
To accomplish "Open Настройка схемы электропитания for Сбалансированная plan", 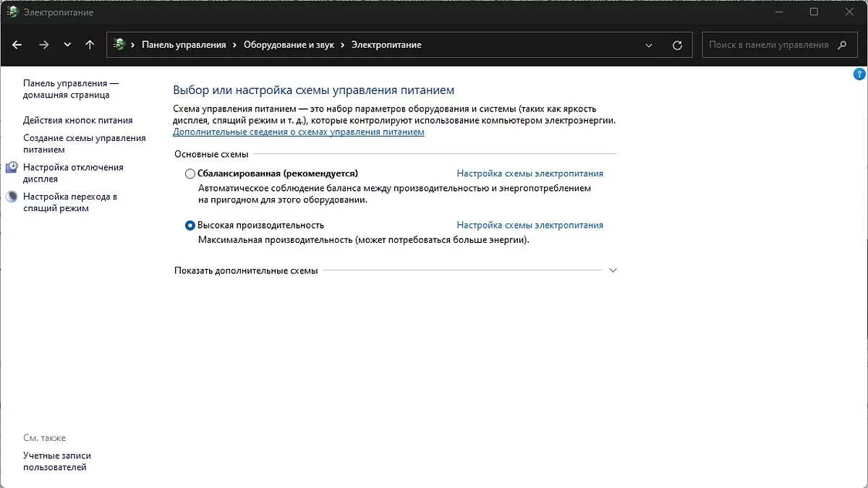I will click(529, 174).
